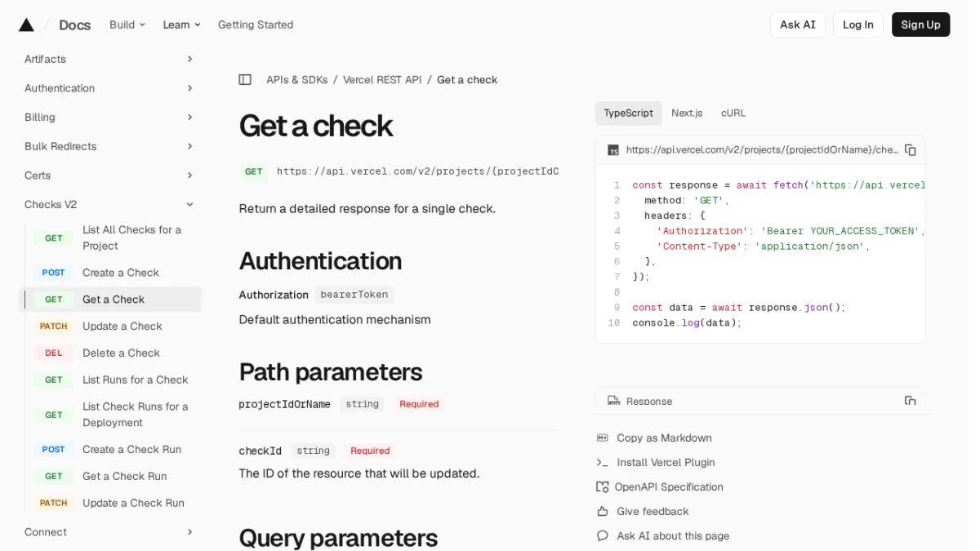Click the Vercel triangle logo

click(x=26, y=24)
